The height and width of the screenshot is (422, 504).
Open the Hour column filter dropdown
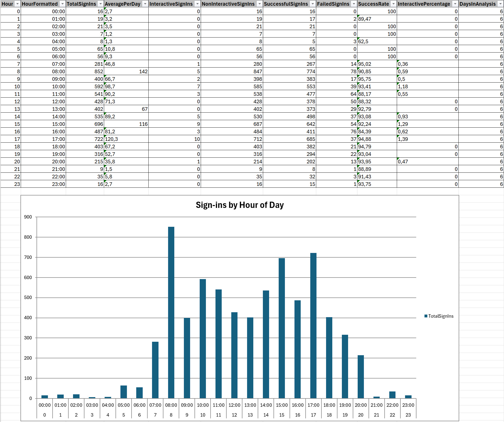click(x=17, y=4)
